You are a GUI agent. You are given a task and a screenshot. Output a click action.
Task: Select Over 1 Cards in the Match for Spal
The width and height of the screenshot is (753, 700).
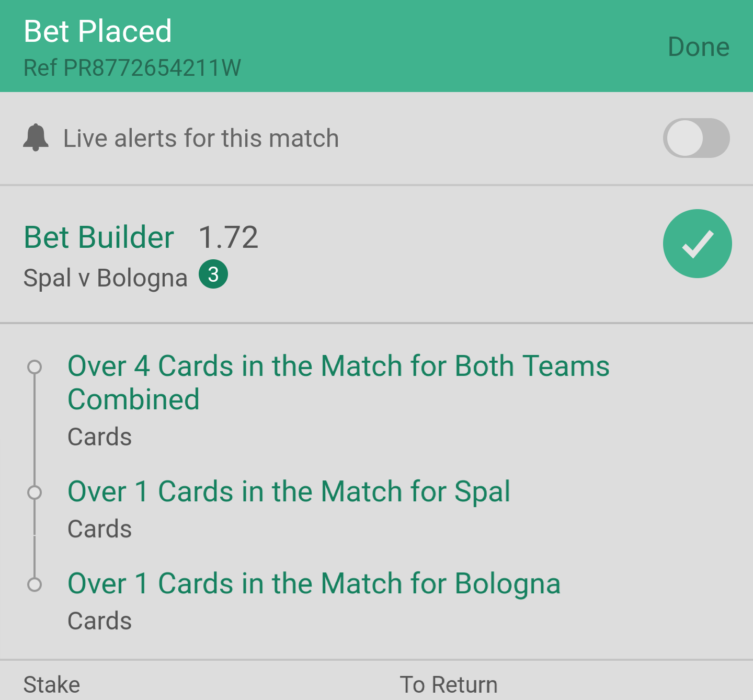(289, 492)
